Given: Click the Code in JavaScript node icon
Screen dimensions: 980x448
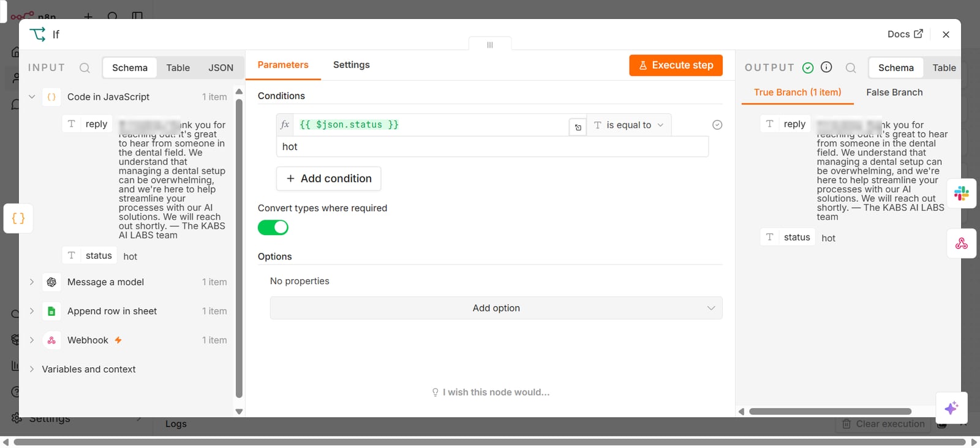Looking at the screenshot, I should point(51,97).
